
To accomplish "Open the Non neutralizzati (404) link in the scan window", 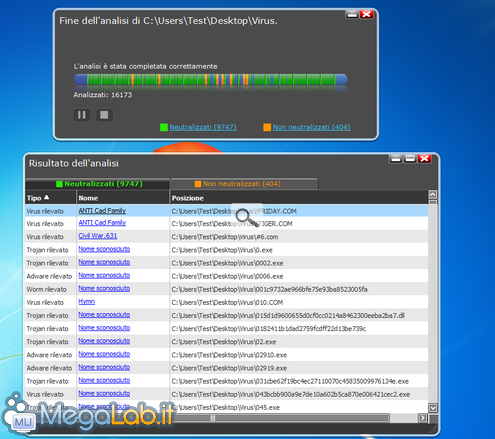I will pyautogui.click(x=311, y=127).
